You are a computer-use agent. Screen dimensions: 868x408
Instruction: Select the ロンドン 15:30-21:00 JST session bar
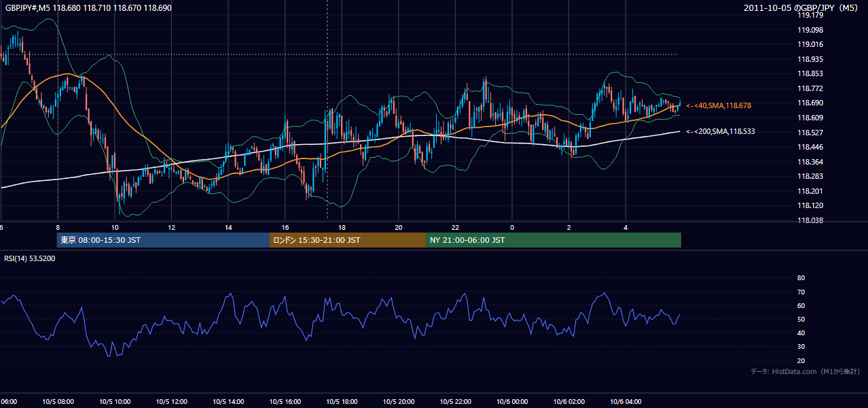348,240
